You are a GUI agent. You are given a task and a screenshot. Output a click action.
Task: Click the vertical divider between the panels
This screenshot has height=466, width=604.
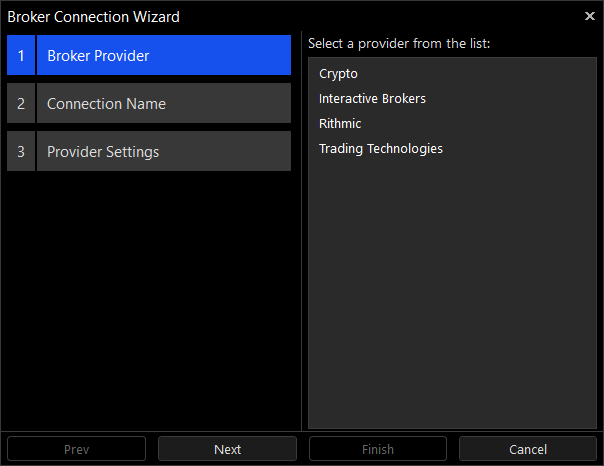(x=302, y=231)
